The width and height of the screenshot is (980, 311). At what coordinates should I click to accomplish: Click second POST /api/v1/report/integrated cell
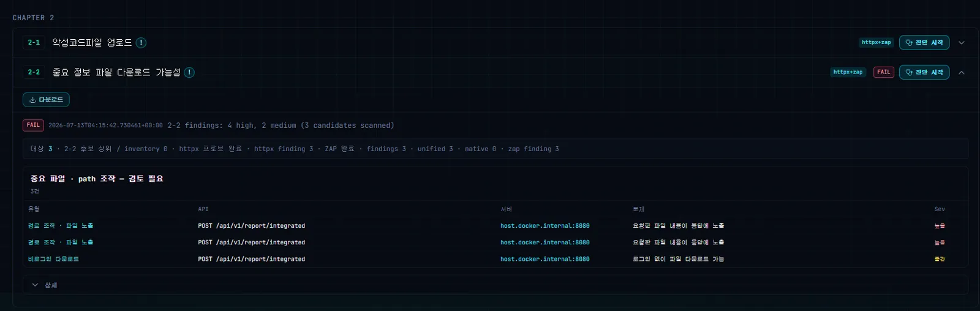[x=251, y=242]
